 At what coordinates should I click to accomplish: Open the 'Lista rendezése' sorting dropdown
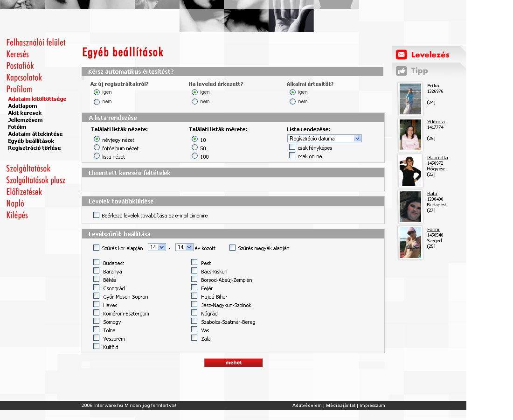pos(324,139)
